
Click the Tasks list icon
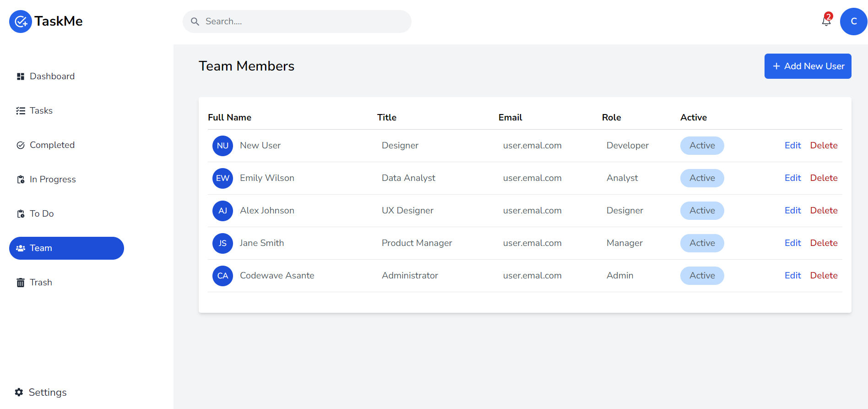(21, 111)
